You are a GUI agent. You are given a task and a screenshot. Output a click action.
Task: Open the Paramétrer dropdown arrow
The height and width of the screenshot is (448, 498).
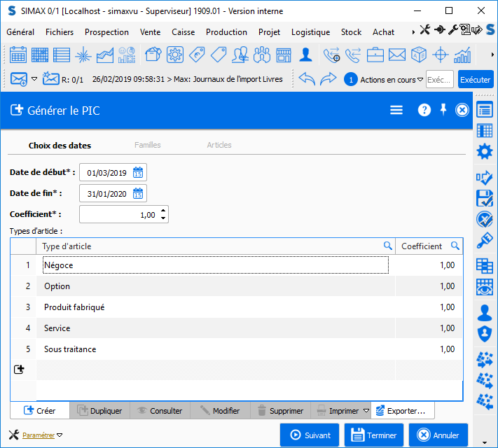point(60,435)
